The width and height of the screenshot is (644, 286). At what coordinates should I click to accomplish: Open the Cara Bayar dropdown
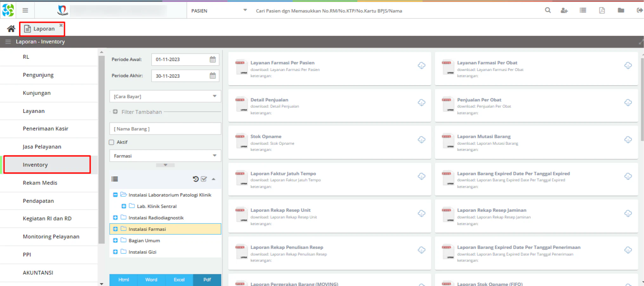[165, 96]
